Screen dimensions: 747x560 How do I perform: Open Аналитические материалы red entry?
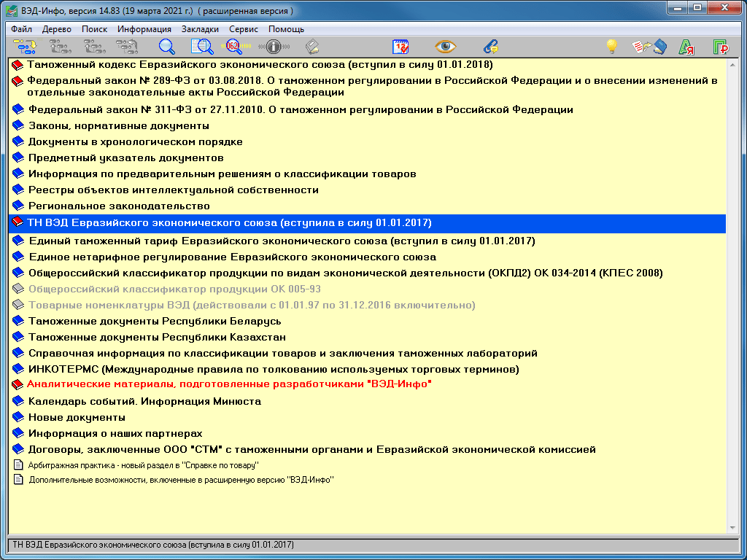(x=229, y=384)
